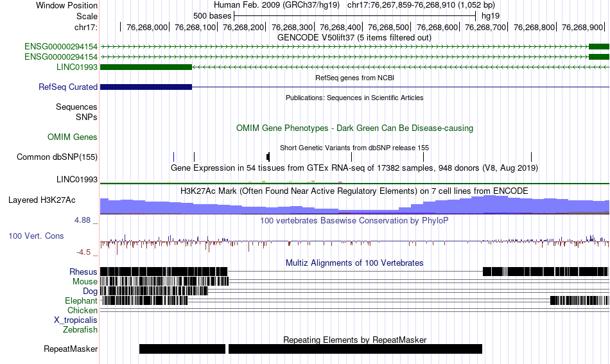Select the thick black dbSNP variant mark
This screenshot has width=610, height=364.
(268, 157)
